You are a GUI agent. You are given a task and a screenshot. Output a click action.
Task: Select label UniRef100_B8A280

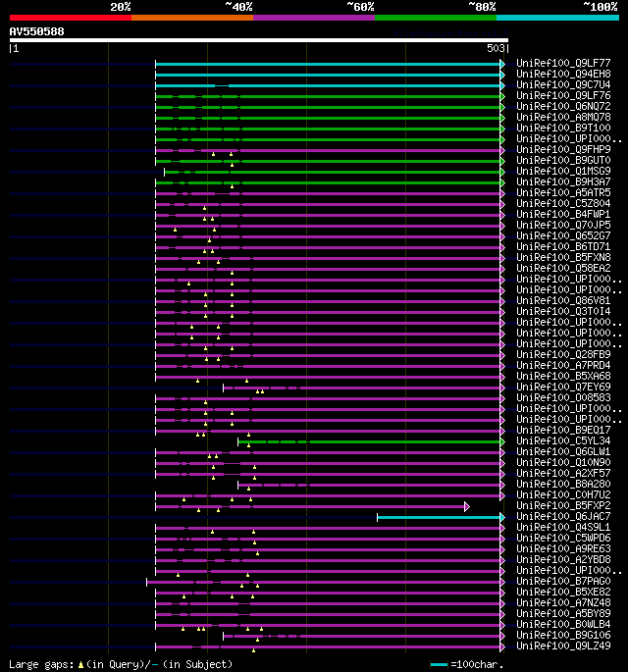point(563,485)
